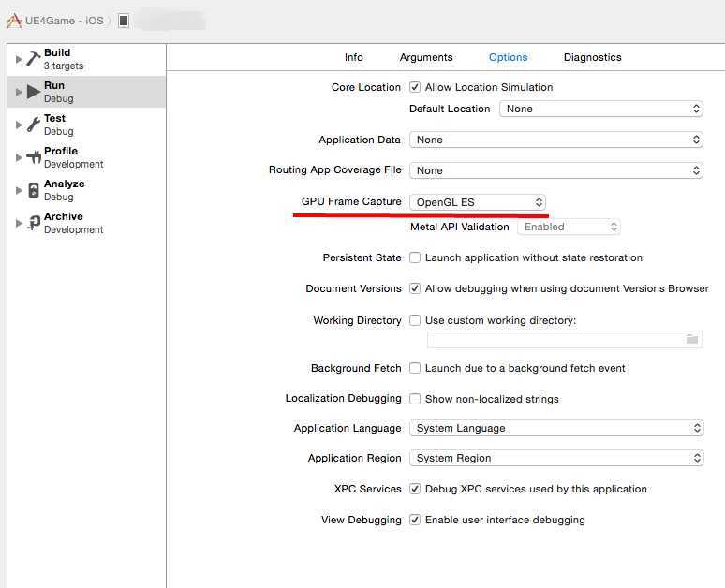The width and height of the screenshot is (725, 588).
Task: Click the Run play arrow icon
Action: [x=34, y=92]
